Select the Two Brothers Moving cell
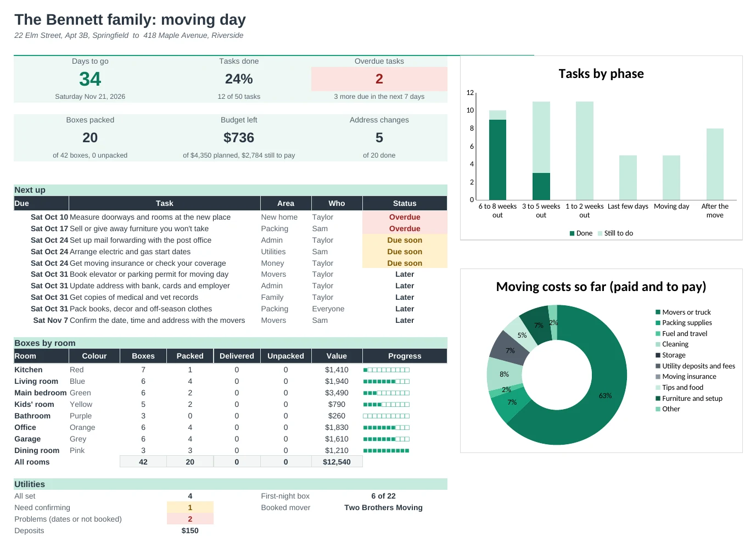Viewport: 756px width, 548px height. click(383, 508)
